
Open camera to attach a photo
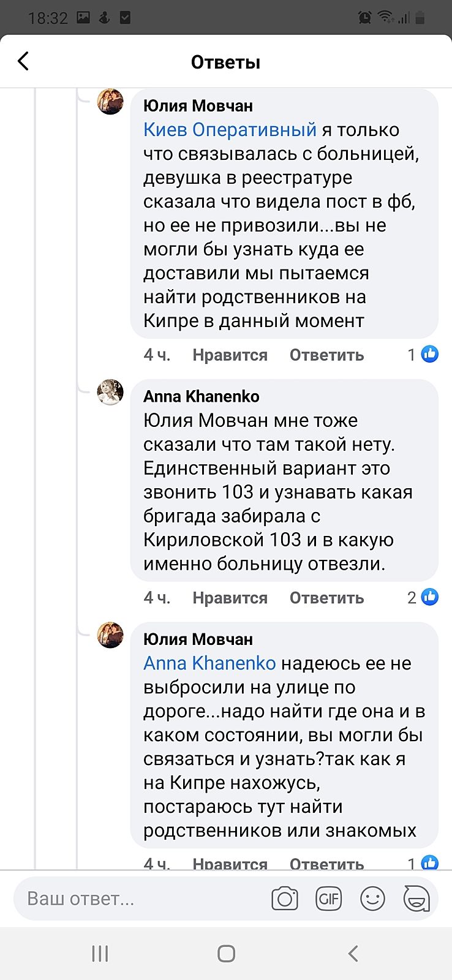284,899
